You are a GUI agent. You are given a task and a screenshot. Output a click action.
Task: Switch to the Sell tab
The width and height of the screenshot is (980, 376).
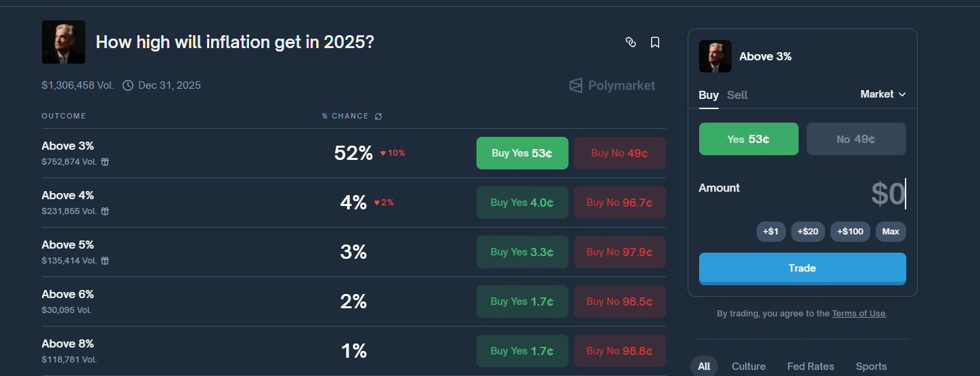pos(737,95)
